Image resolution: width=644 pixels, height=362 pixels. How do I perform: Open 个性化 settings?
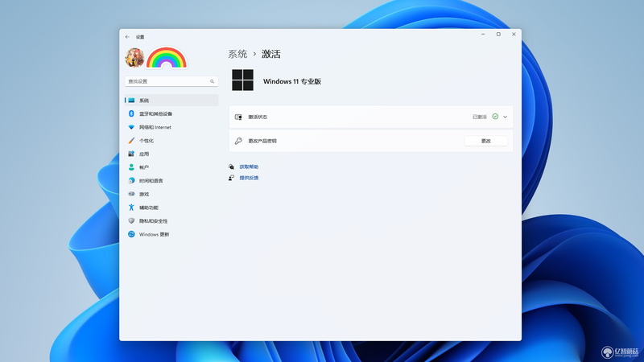[x=171, y=140]
